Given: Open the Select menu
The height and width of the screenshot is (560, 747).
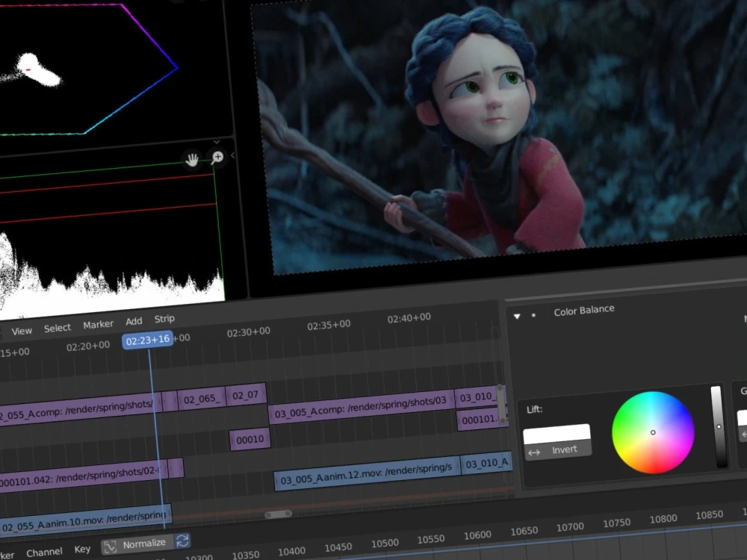Looking at the screenshot, I should tap(58, 328).
